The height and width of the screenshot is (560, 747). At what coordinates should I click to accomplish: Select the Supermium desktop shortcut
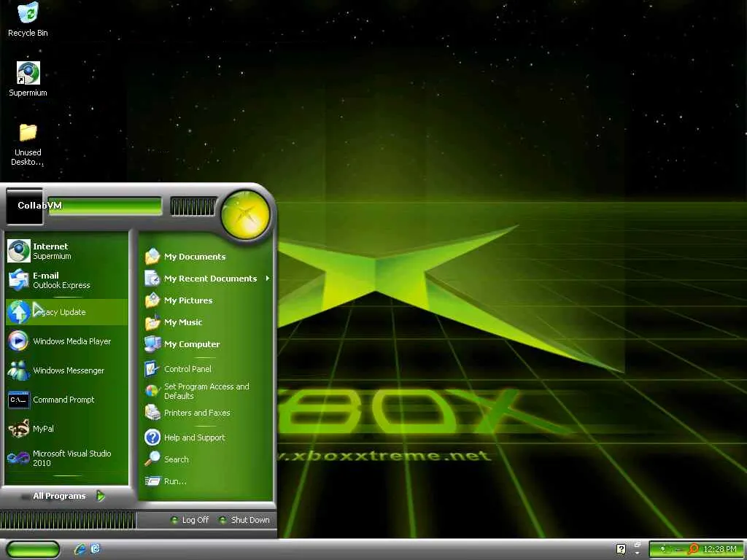point(28,79)
